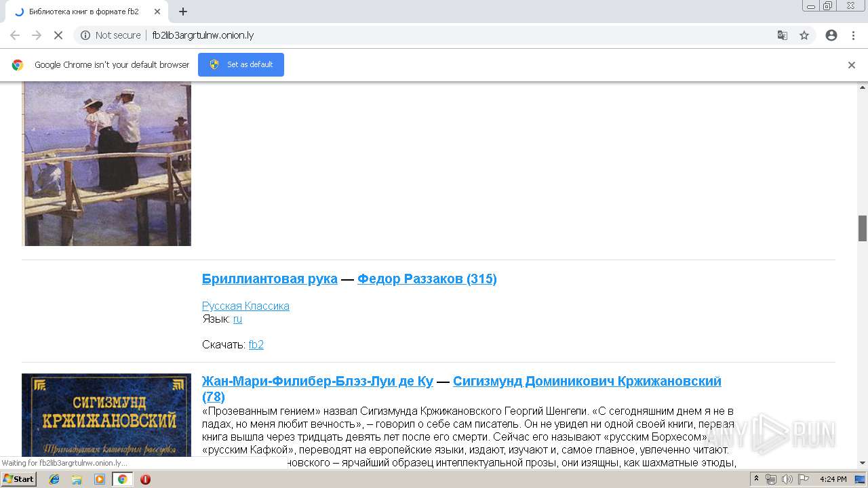Stop loading the page

pyautogui.click(x=58, y=35)
